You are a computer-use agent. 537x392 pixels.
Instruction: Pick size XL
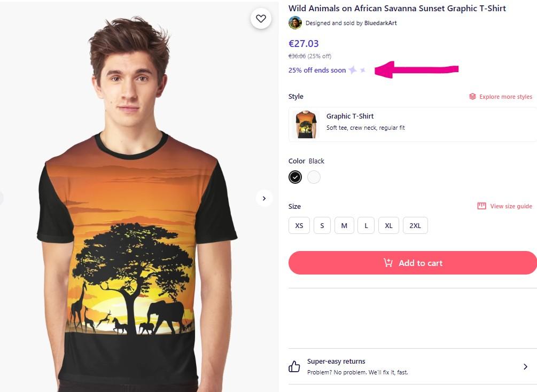pos(388,225)
